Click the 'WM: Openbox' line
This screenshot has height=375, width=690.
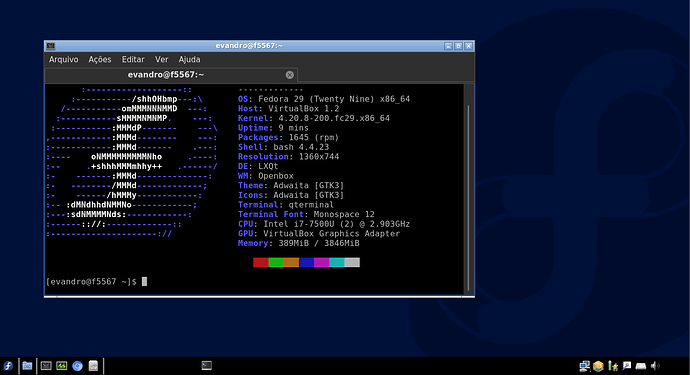266,176
